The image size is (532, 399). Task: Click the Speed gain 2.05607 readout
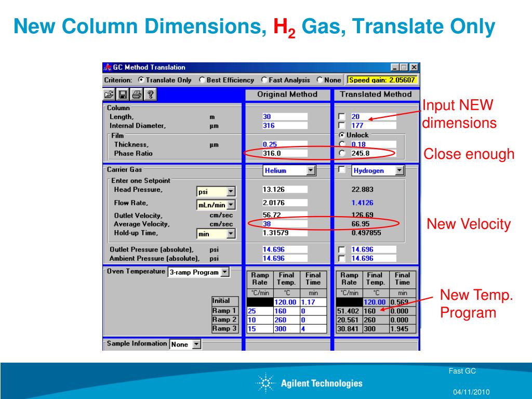[x=382, y=80]
